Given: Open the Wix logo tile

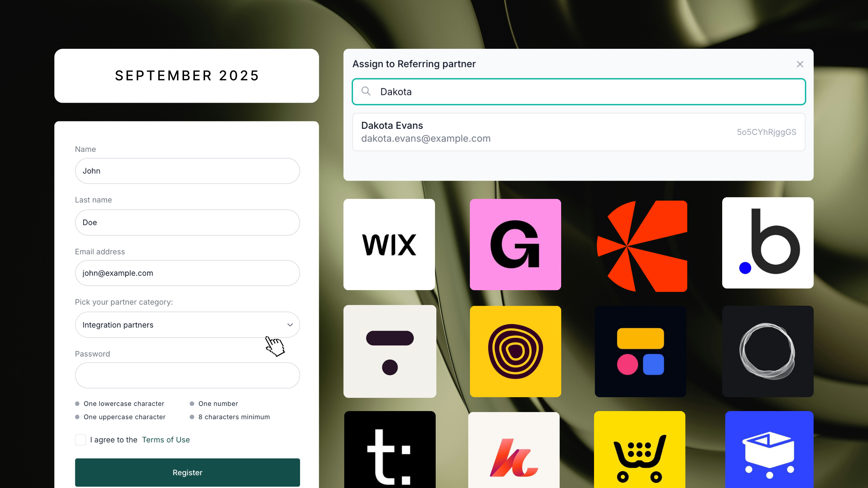Looking at the screenshot, I should click(x=389, y=244).
